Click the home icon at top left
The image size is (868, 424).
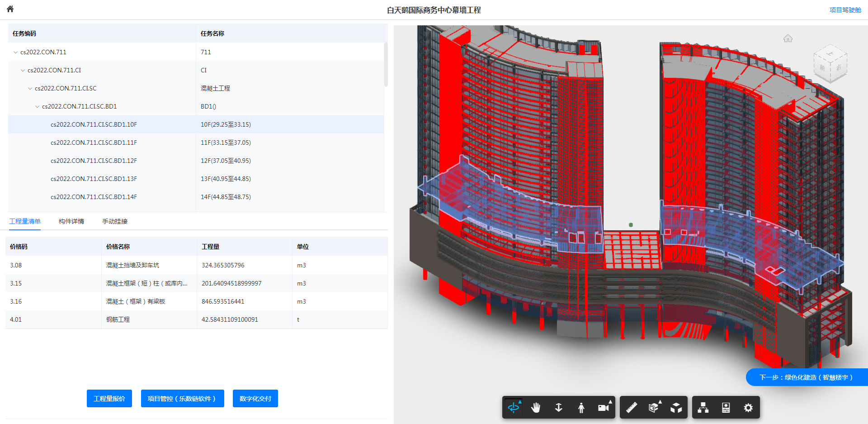coord(10,9)
